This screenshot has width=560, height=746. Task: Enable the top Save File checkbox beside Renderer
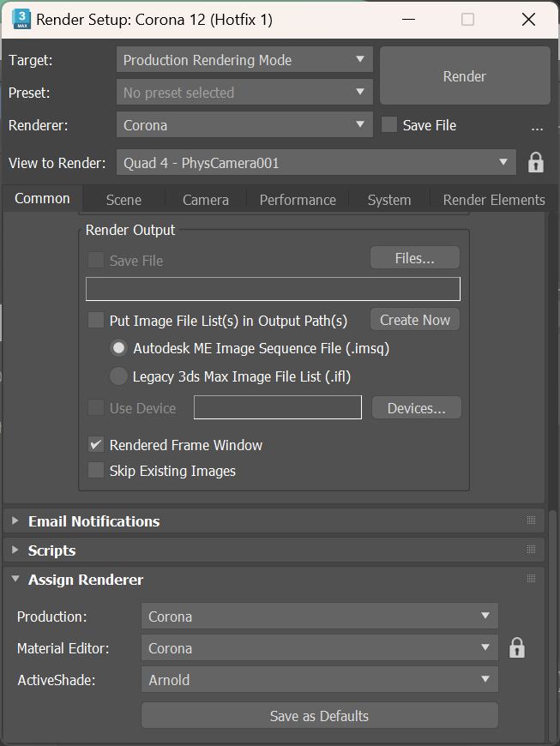click(x=389, y=125)
